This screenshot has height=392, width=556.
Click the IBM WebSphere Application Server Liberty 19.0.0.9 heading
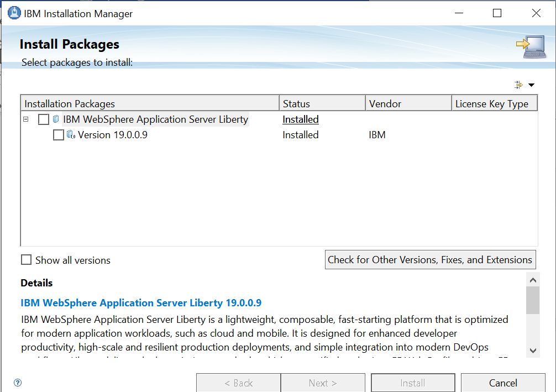pyautogui.click(x=141, y=302)
